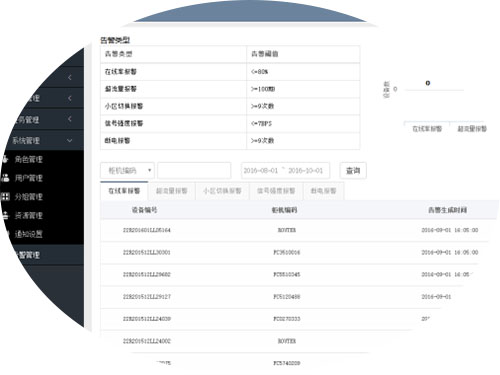The image size is (500, 375).
Task: Click the 分组管理 grid icon
Action: (x=5, y=196)
